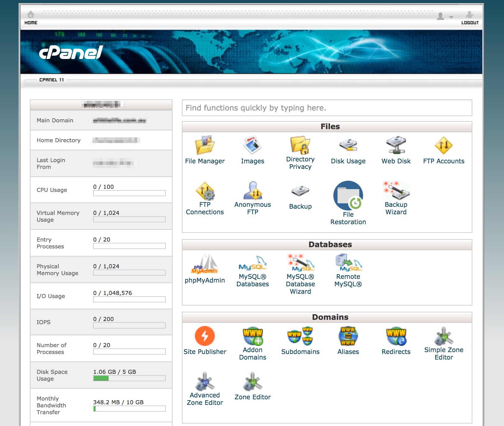The height and width of the screenshot is (426, 504).
Task: Open the Subdomains icon
Action: (300, 336)
